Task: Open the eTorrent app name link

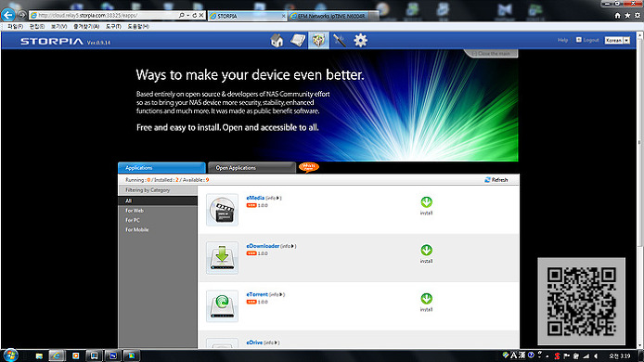Action: (x=257, y=294)
